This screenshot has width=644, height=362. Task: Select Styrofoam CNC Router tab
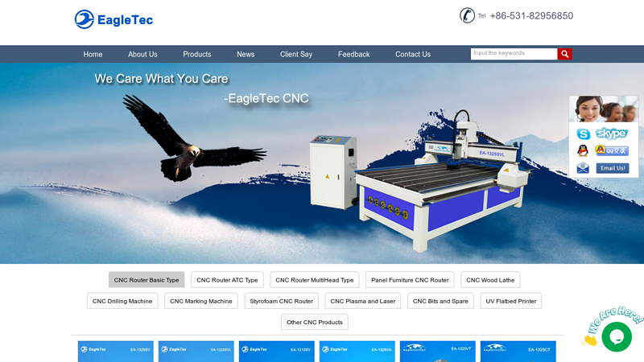[x=281, y=301]
